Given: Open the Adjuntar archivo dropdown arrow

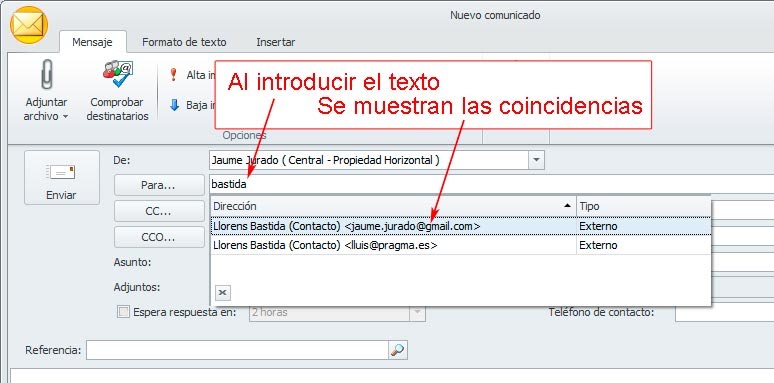Looking at the screenshot, I should pyautogui.click(x=65, y=117).
